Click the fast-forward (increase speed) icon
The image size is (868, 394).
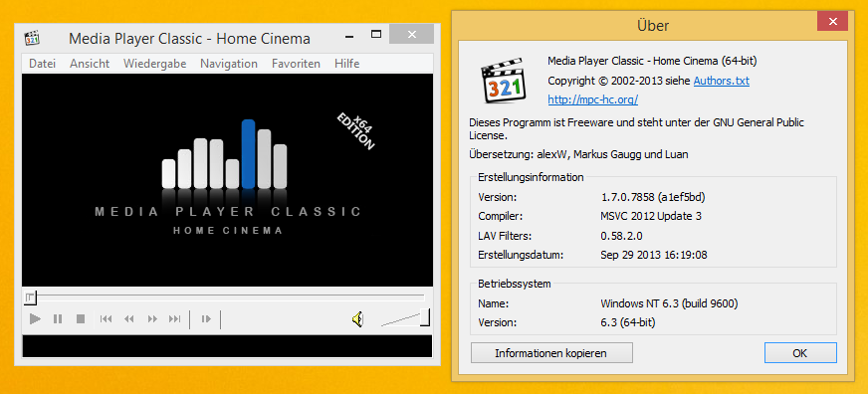tap(152, 318)
